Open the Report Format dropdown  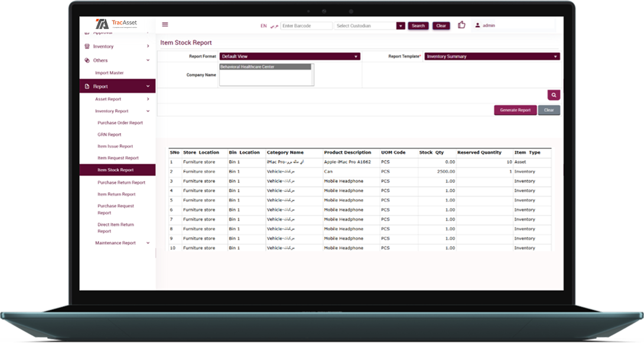(x=290, y=57)
